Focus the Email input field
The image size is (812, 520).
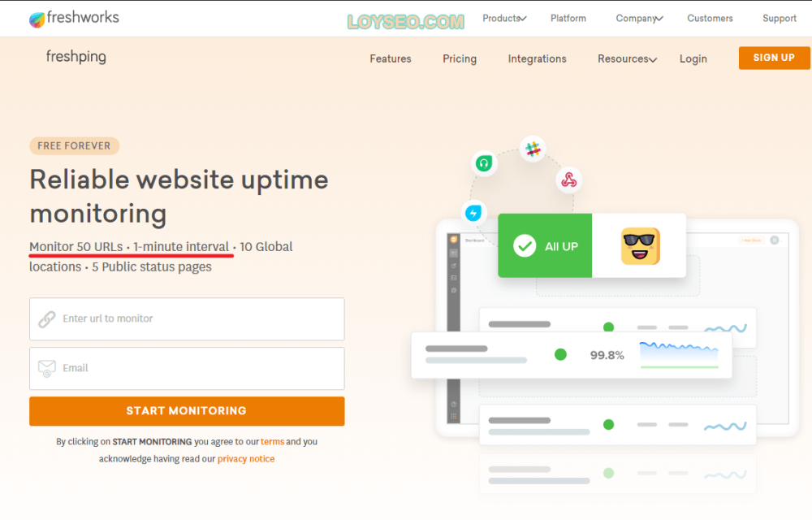[187, 368]
